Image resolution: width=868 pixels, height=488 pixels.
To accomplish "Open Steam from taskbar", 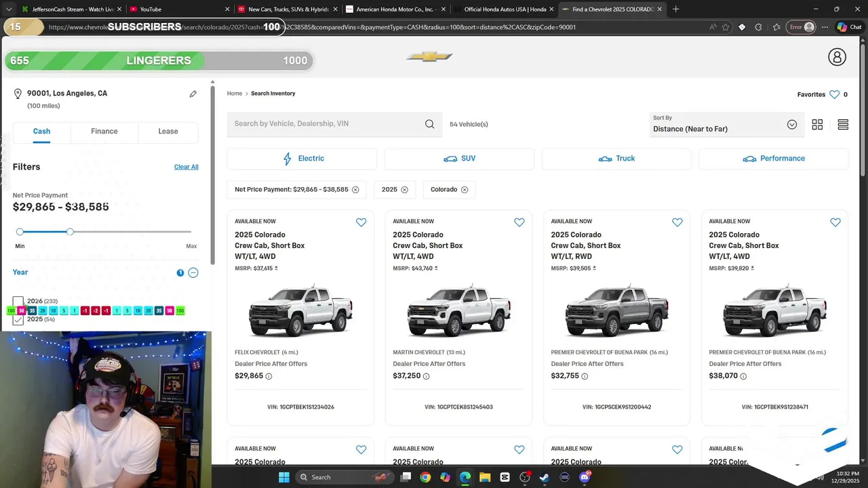I will point(545,477).
